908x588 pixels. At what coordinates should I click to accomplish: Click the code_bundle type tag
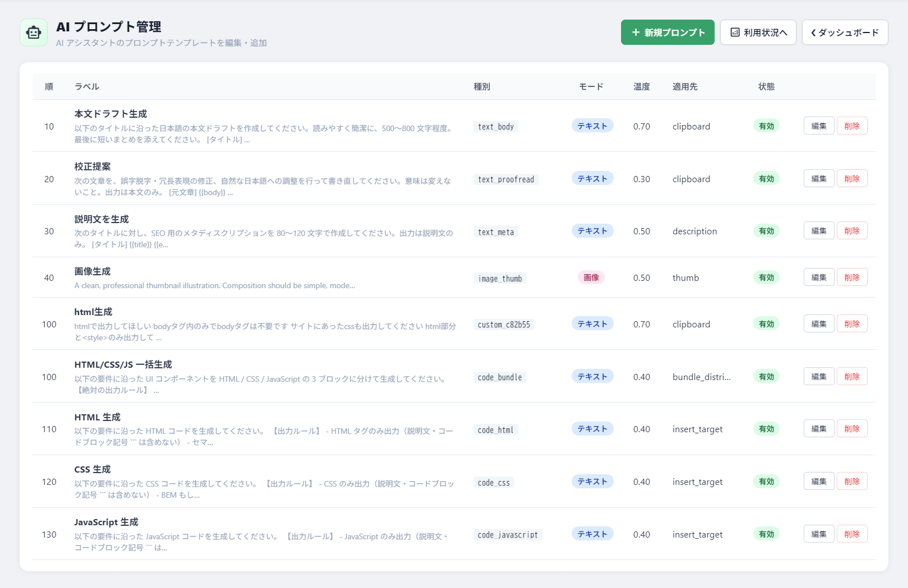(x=500, y=377)
